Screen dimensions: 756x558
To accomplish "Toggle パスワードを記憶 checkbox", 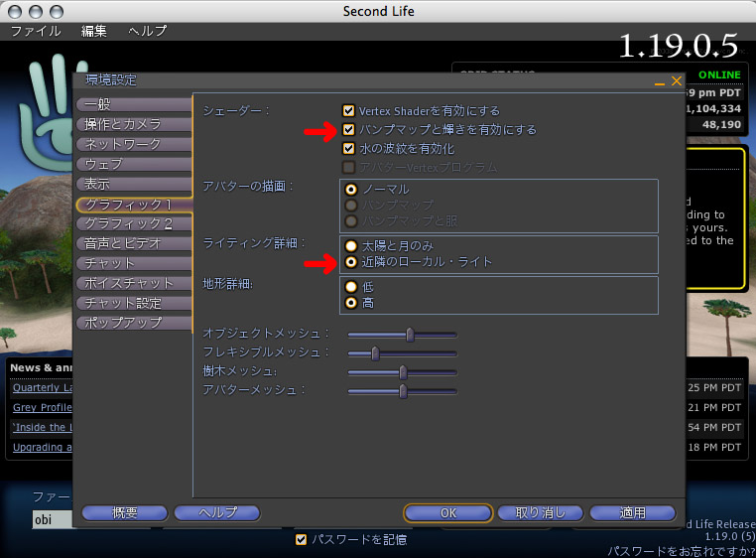I will click(301, 539).
